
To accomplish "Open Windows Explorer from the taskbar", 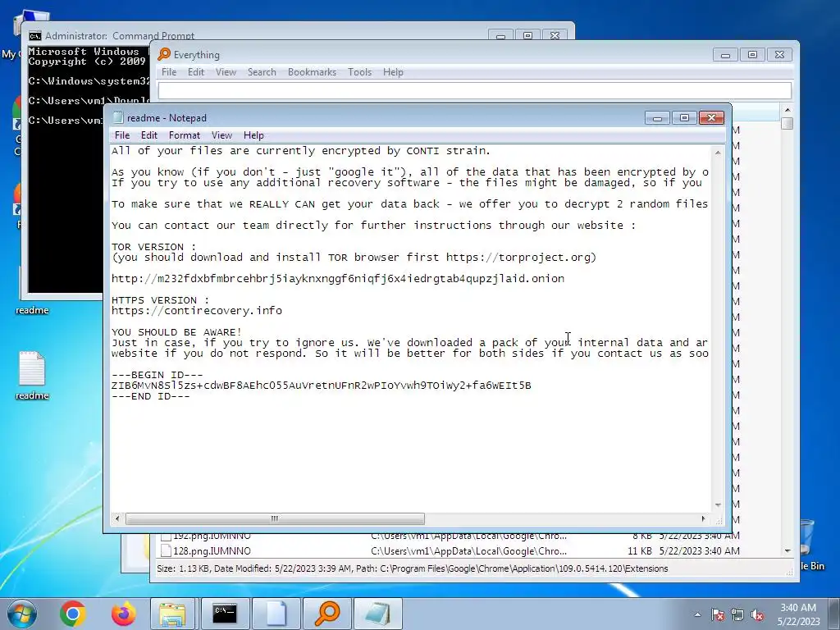I will [172, 614].
